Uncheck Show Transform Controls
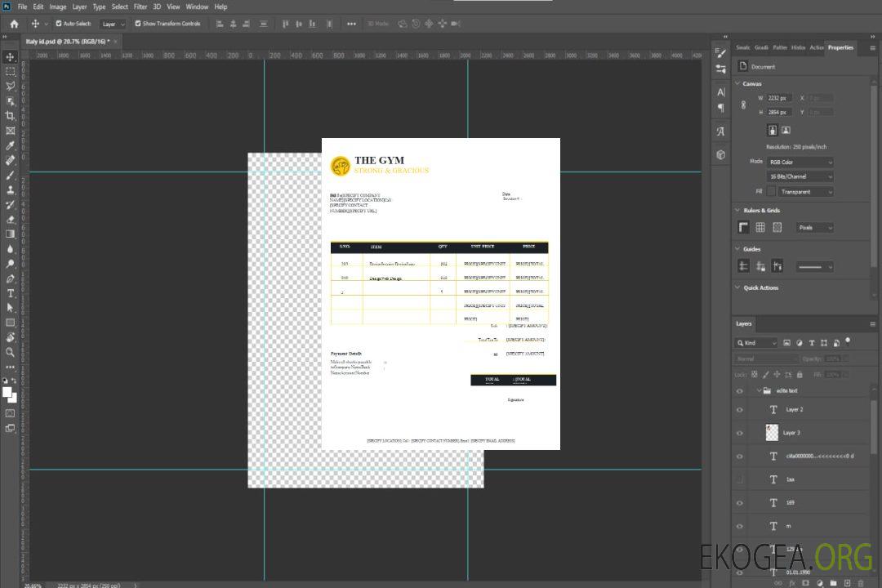This screenshot has height=588, width=882. coord(138,24)
